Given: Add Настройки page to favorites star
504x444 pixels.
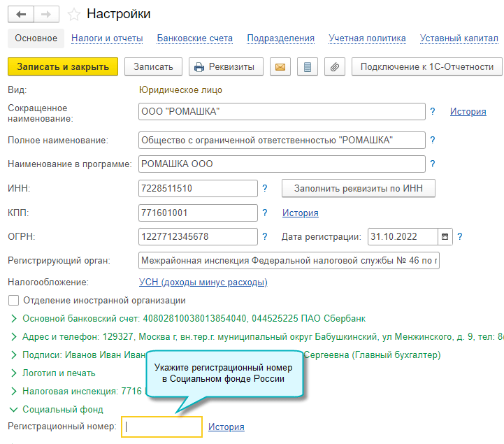Looking at the screenshot, I should 73,14.
